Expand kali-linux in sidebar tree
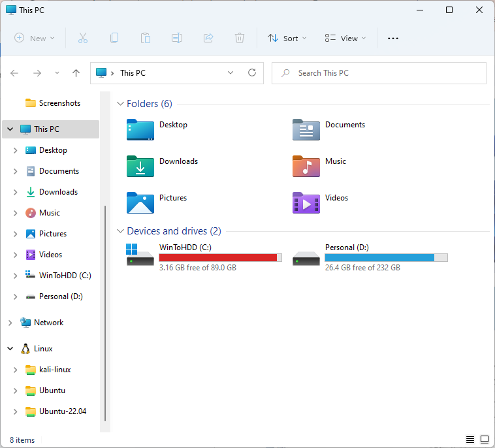This screenshot has width=495, height=448. coord(15,370)
